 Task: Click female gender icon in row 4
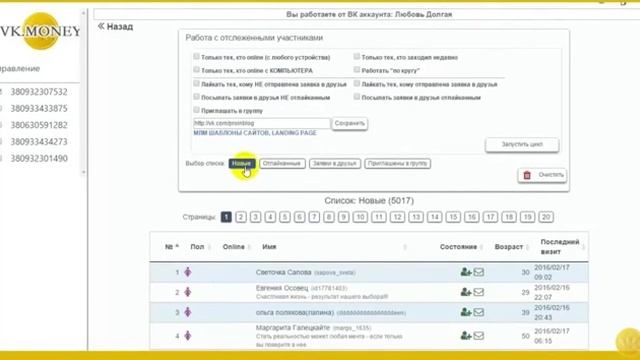pos(188,336)
